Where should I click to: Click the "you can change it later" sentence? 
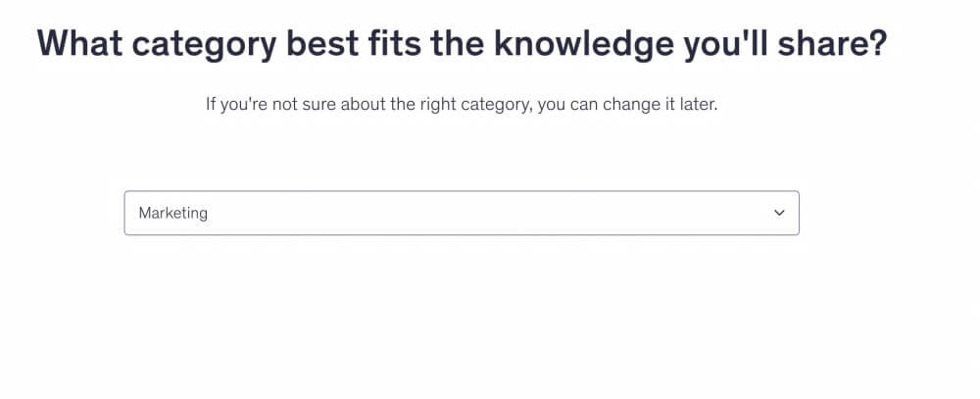click(627, 104)
